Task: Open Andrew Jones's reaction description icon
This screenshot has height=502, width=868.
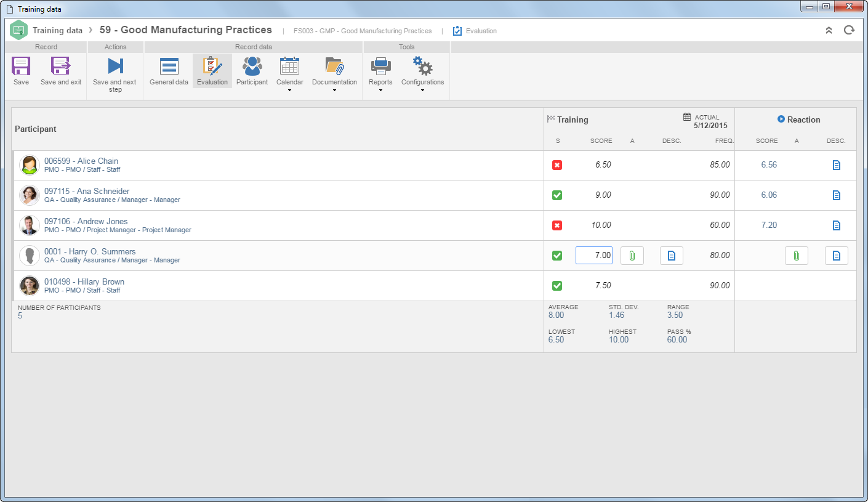Action: [x=837, y=225]
